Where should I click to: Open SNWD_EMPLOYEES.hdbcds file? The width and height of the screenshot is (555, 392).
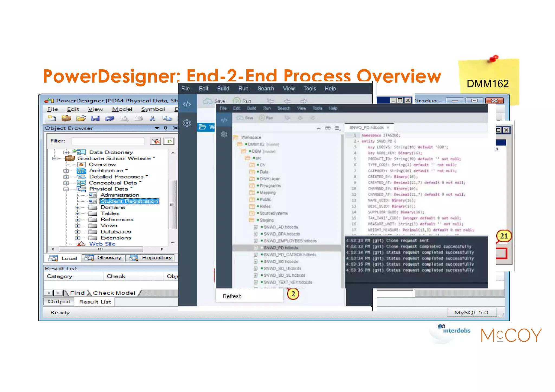(x=290, y=241)
